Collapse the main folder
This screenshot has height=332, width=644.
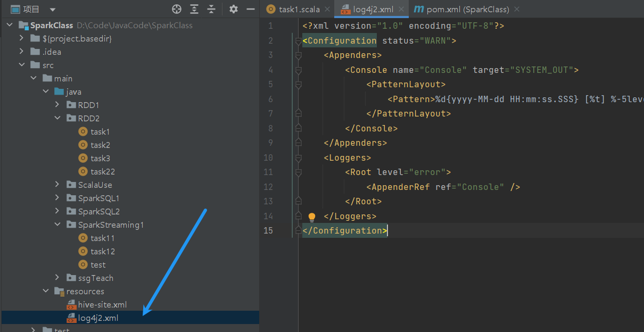(x=34, y=78)
